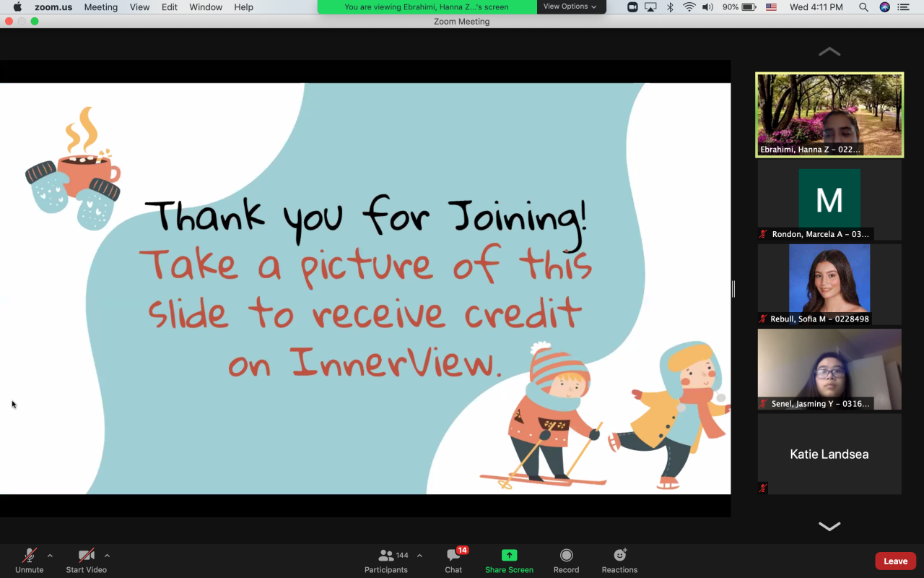Click the green screen-viewing banner
The width and height of the screenshot is (924, 578).
click(x=427, y=7)
